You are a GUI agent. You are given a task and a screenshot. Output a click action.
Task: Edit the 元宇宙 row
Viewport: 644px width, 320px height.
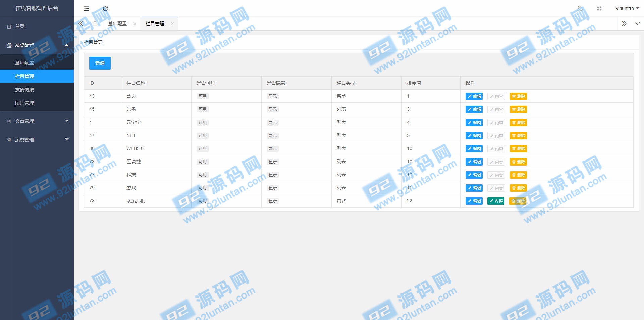(474, 123)
